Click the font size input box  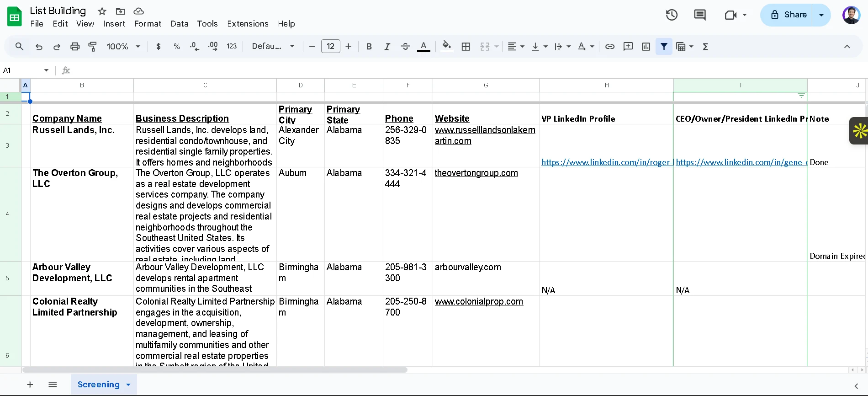331,46
